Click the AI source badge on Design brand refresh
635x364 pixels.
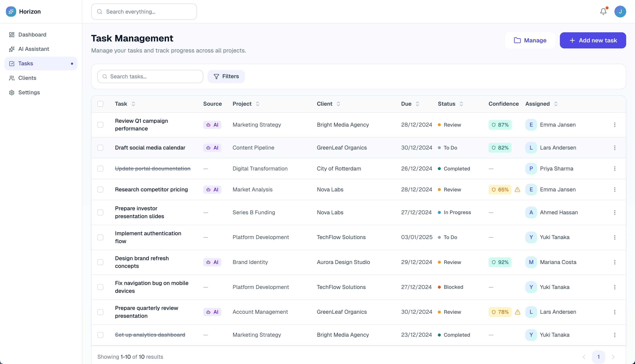[212, 262]
